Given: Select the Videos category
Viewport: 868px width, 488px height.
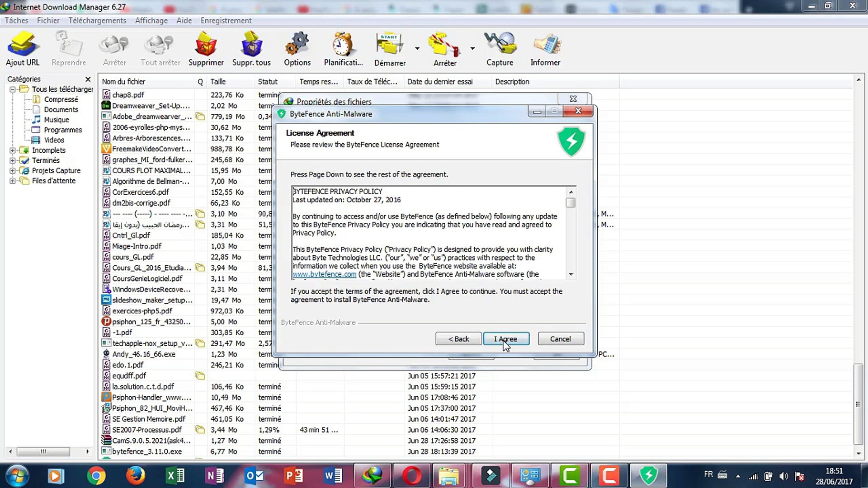Looking at the screenshot, I should pyautogui.click(x=54, y=140).
